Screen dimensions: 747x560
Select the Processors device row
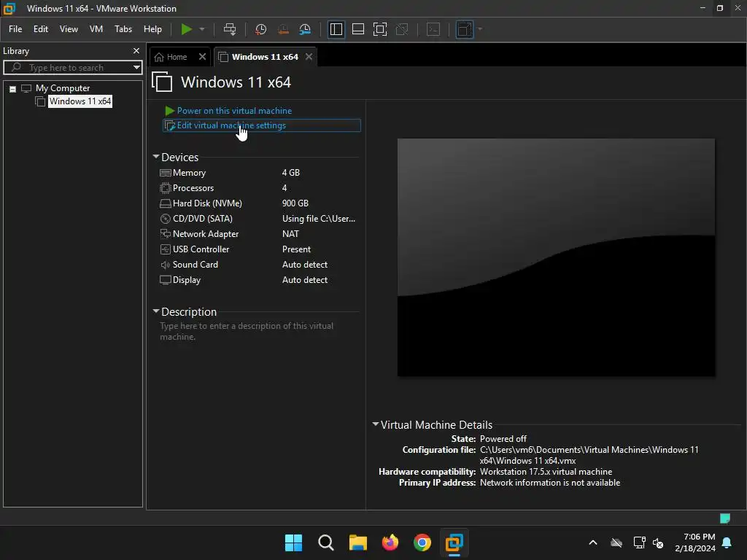click(x=258, y=188)
